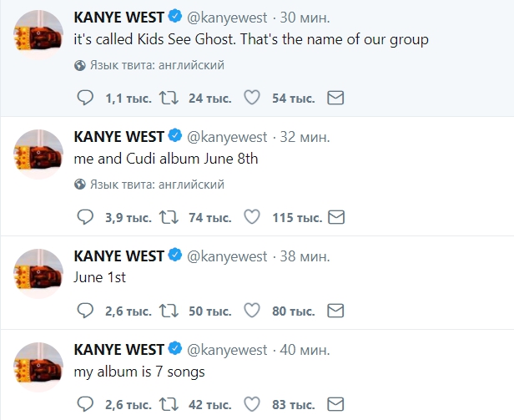Open Kanye West avatar on the top tweet
Image resolution: width=514 pixels, height=420 pixels.
39,35
